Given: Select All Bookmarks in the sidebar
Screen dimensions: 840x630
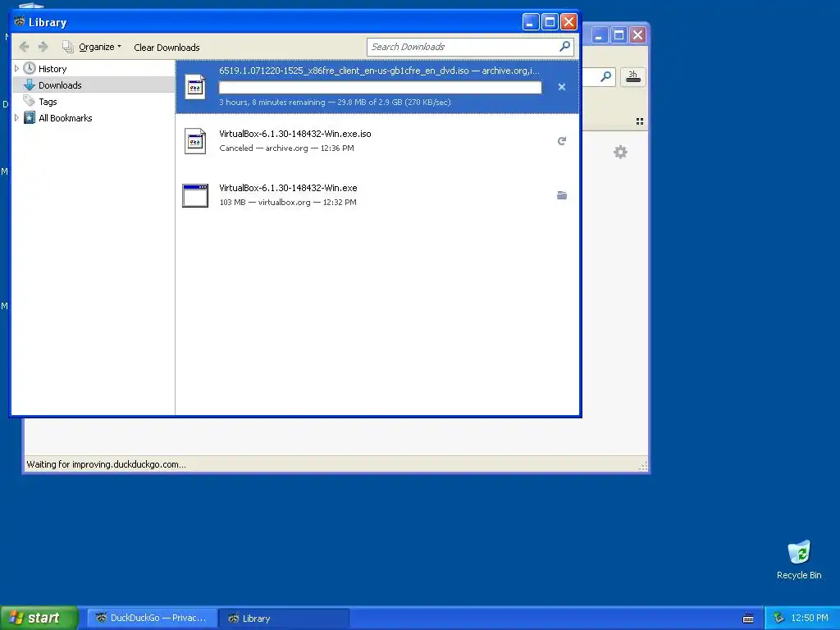Looking at the screenshot, I should [66, 118].
